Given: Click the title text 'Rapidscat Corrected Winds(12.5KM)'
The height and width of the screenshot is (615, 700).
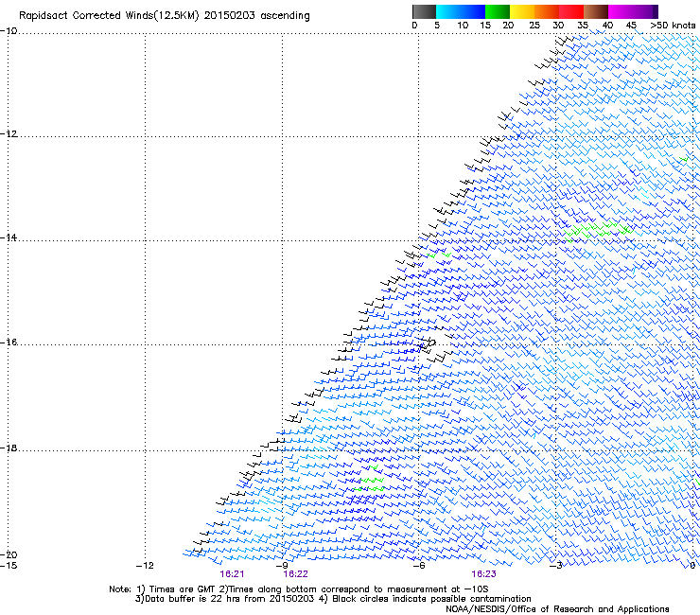Looking at the screenshot, I should point(109,16).
